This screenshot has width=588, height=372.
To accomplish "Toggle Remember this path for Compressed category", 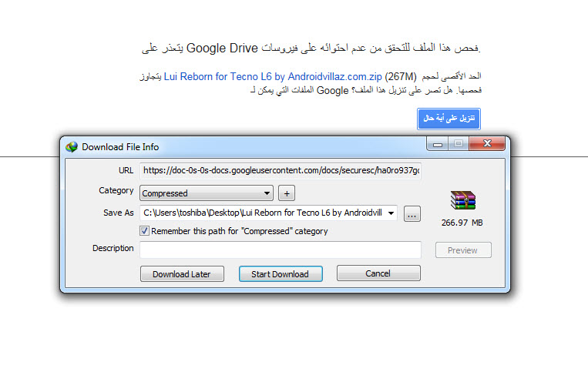I will point(144,231).
